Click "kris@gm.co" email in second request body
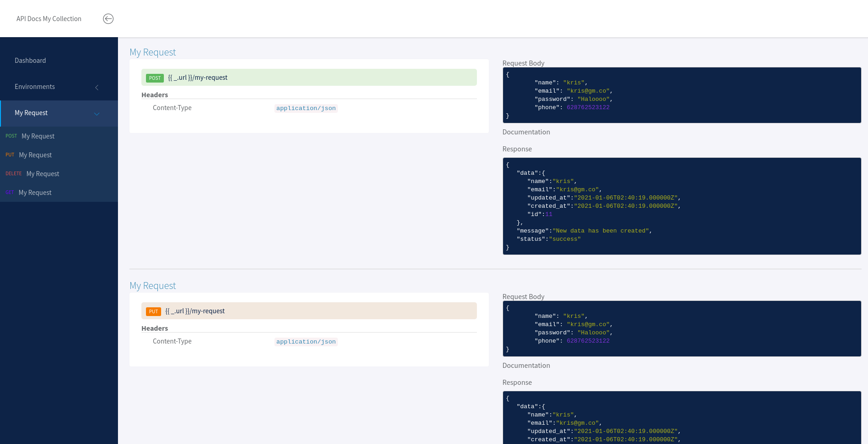This screenshot has width=868, height=444. tap(588, 324)
